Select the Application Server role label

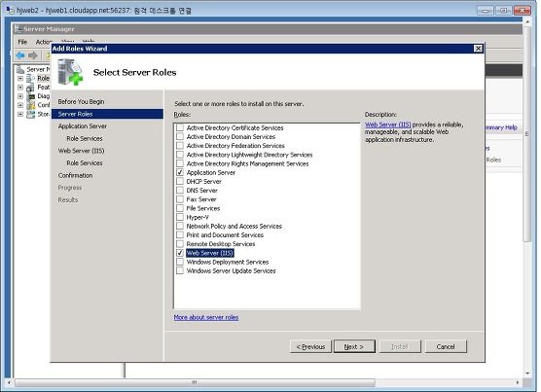click(211, 172)
